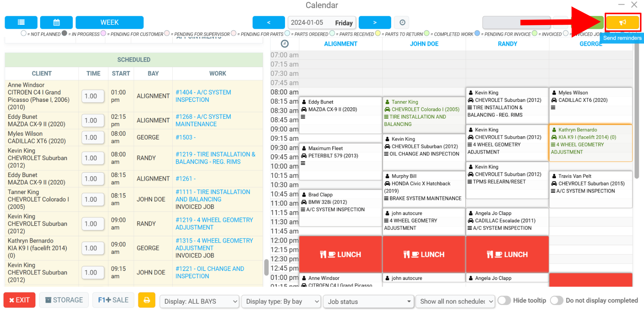Open the Job status dropdown
644x311 pixels.
[369, 301]
